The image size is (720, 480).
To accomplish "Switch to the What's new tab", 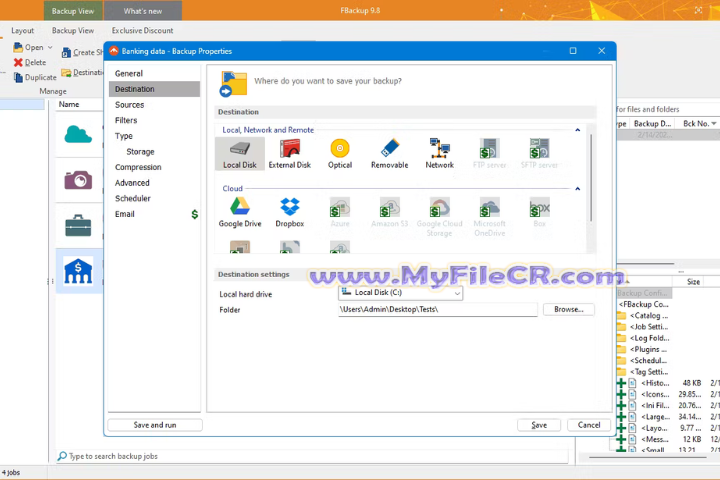I will (x=143, y=11).
